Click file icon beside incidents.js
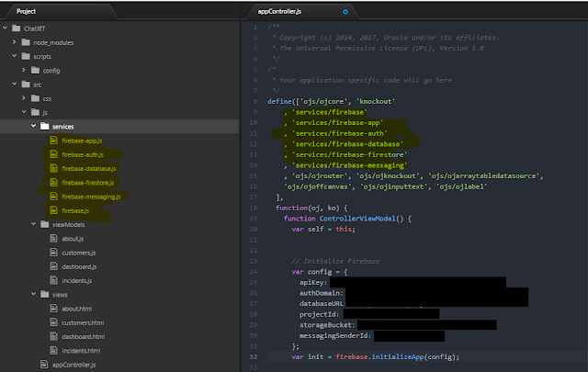Viewport: 588px width, 372px height. point(53,280)
